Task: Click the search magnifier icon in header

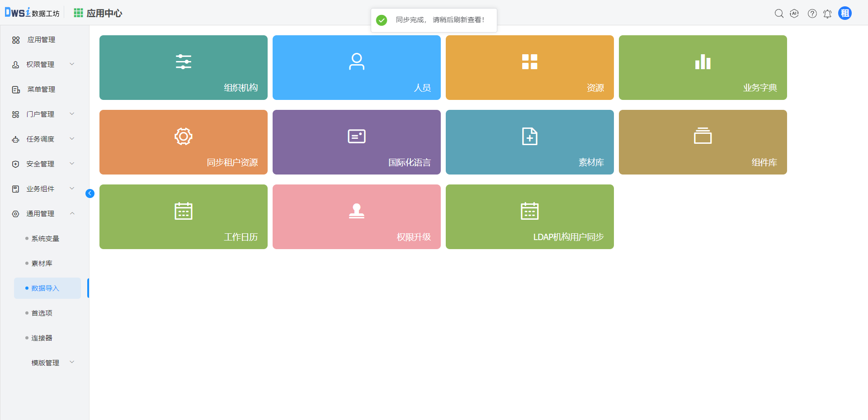Action: (x=779, y=14)
